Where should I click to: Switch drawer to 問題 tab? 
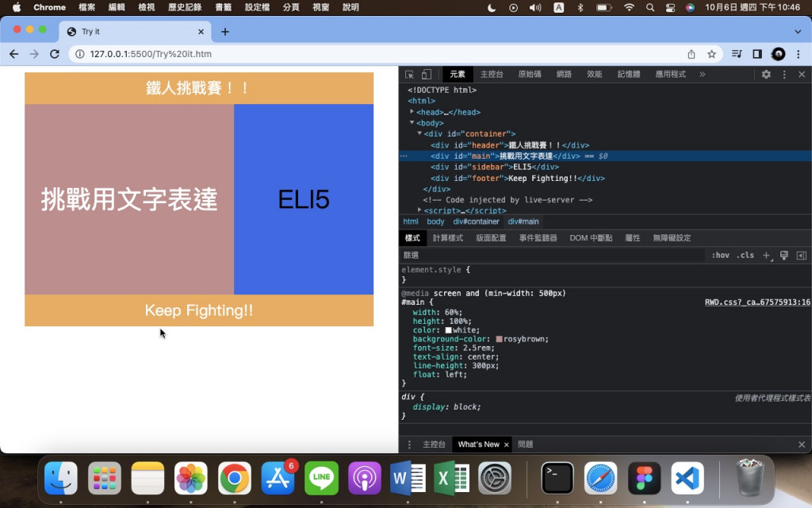coord(525,444)
